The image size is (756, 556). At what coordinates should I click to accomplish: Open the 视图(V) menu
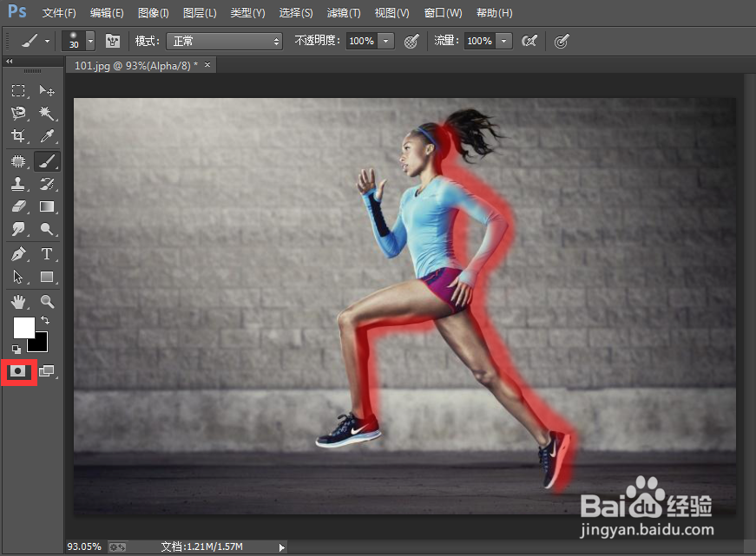pos(391,13)
